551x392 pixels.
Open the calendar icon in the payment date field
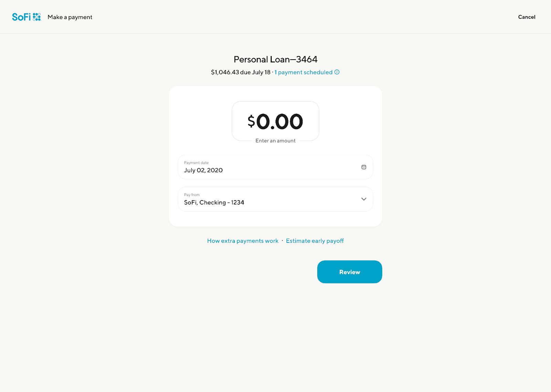(x=364, y=167)
